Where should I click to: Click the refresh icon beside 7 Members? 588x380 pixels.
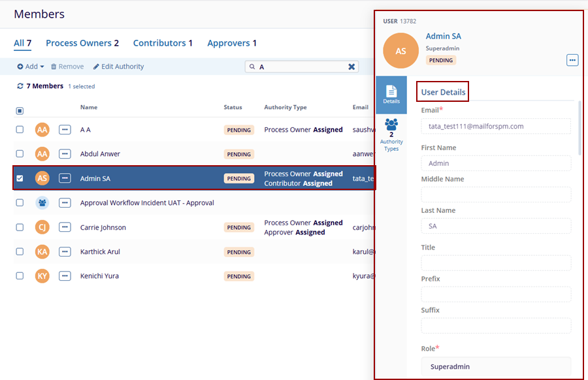(x=20, y=86)
